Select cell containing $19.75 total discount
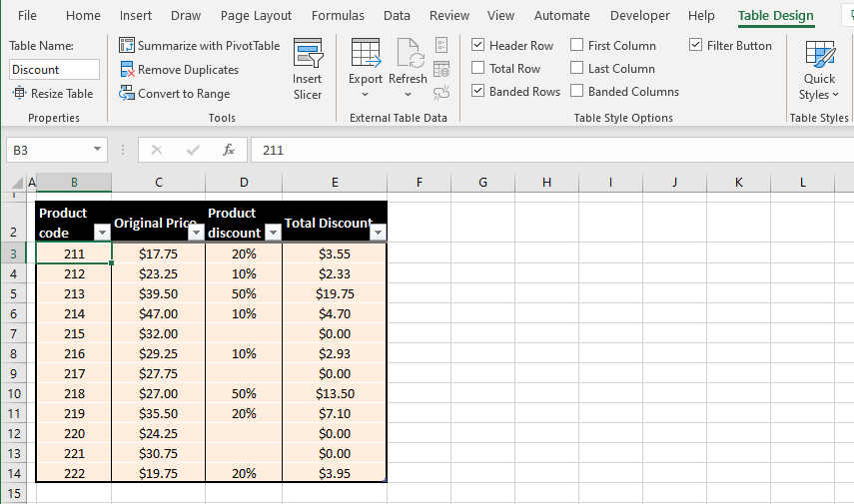Viewport: 854px width, 504px height. pyautogui.click(x=334, y=294)
